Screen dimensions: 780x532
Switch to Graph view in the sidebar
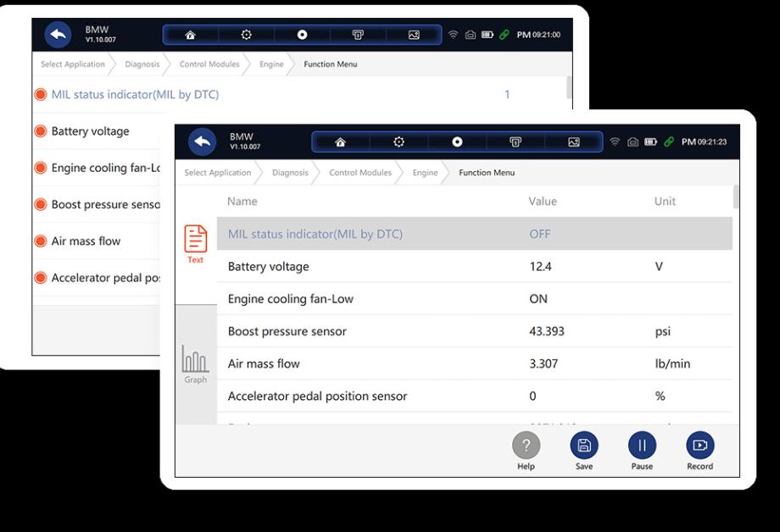(x=195, y=364)
